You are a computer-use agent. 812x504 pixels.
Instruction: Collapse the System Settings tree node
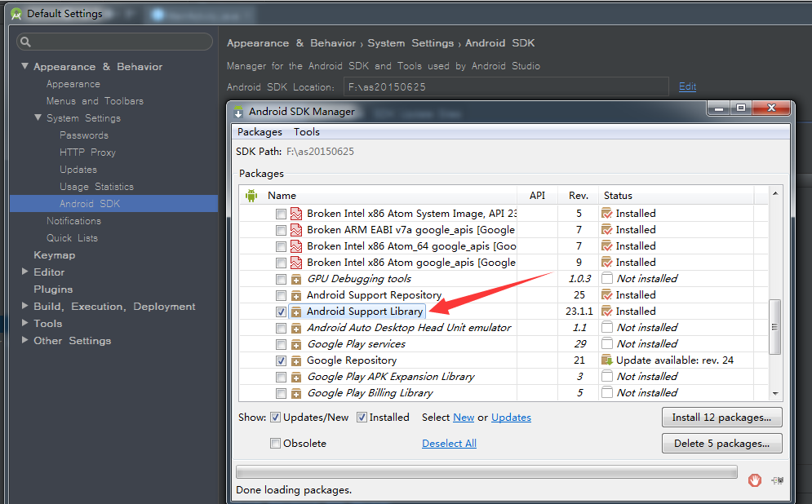click(38, 117)
